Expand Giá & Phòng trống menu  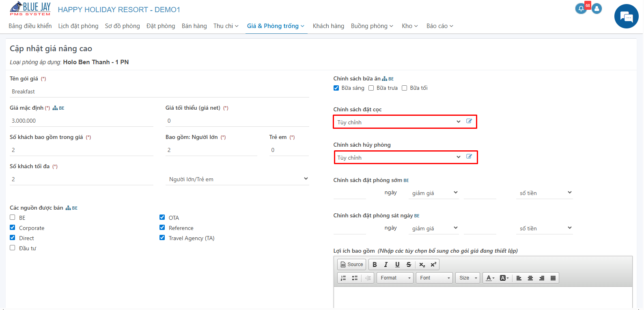[x=276, y=26]
